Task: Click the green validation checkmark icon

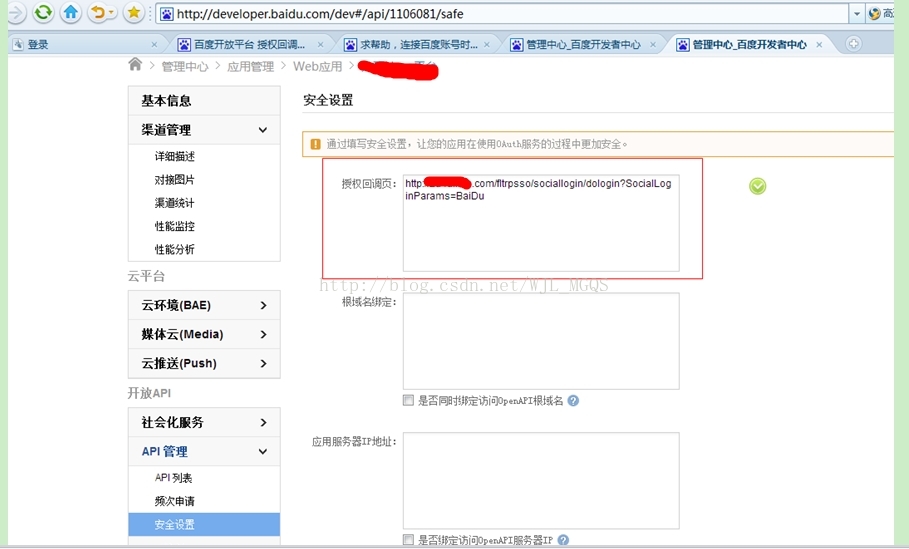Action: pyautogui.click(x=757, y=186)
